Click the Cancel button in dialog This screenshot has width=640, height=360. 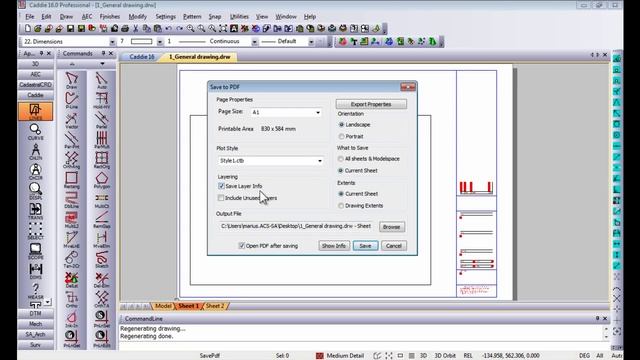coord(394,246)
